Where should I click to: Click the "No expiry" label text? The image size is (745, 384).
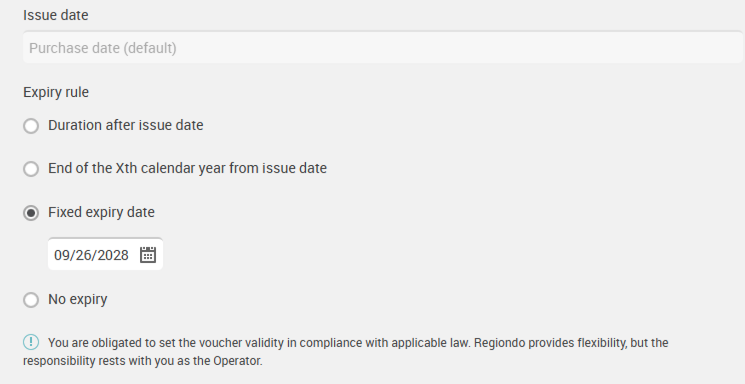[x=77, y=299]
